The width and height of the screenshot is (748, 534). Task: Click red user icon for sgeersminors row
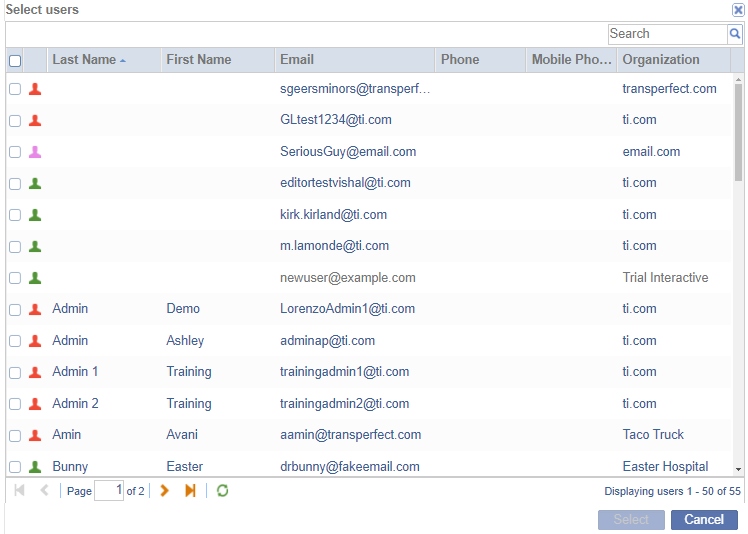tap(35, 89)
